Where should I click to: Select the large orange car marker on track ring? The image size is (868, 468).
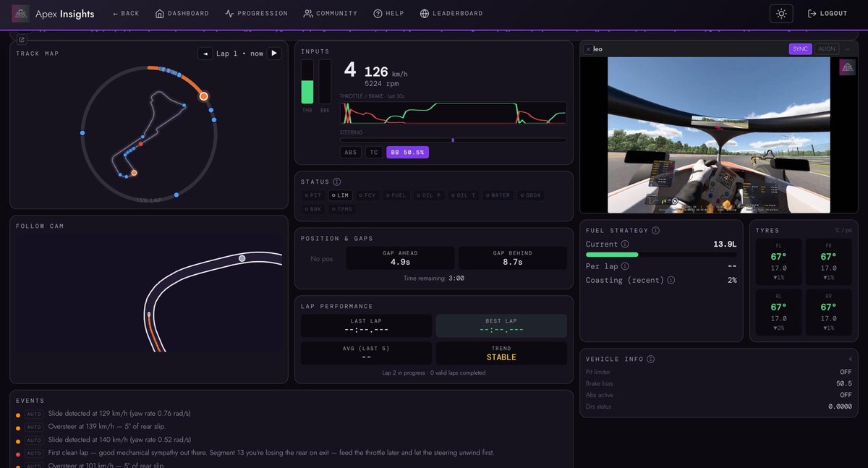click(204, 95)
